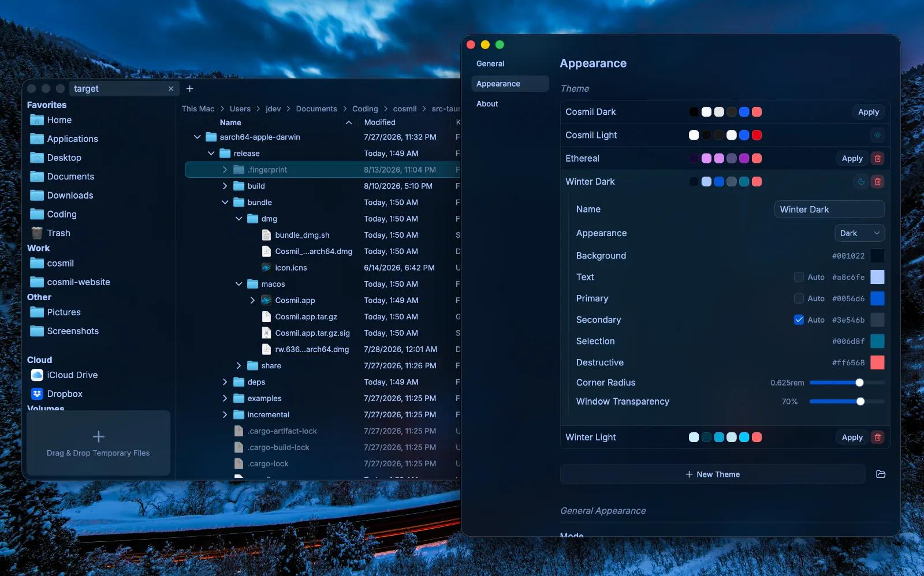Apply the Winter Light theme
The width and height of the screenshot is (924, 576).
click(x=852, y=437)
